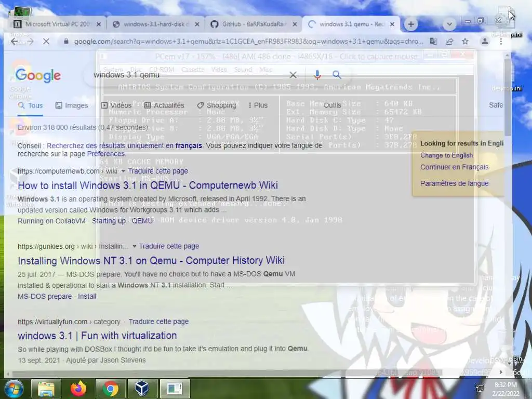This screenshot has width=532, height=399.
Task: Open the Running on CollabVM sublink
Action: coord(51,221)
